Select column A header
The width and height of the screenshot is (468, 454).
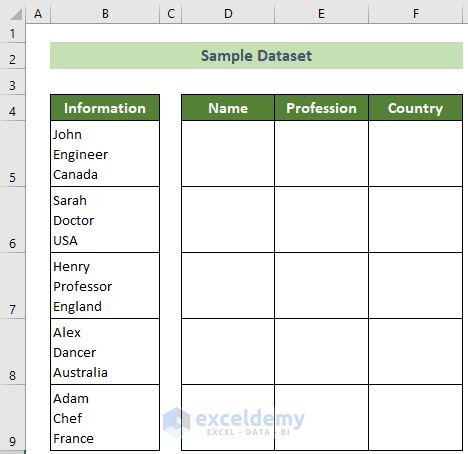[x=38, y=14]
